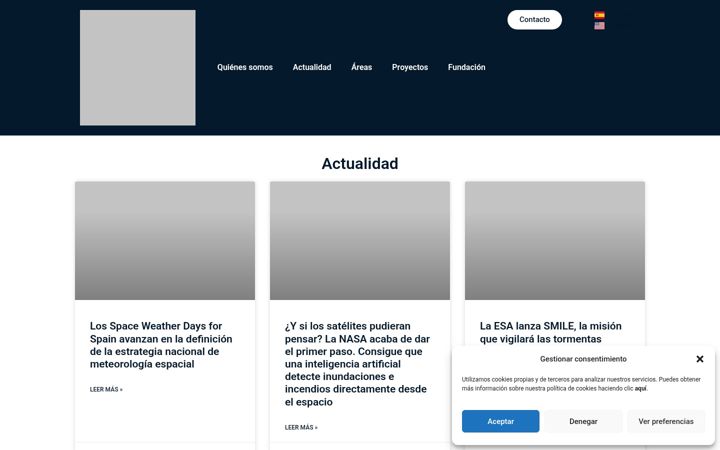Open the Proyectos menu item
Image resolution: width=720 pixels, height=450 pixels.
[410, 67]
